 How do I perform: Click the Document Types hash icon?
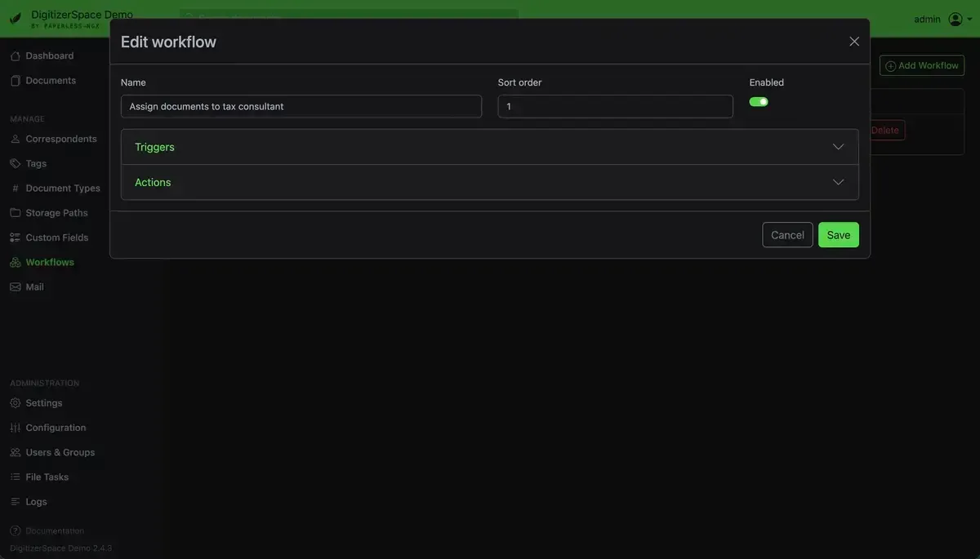15,188
